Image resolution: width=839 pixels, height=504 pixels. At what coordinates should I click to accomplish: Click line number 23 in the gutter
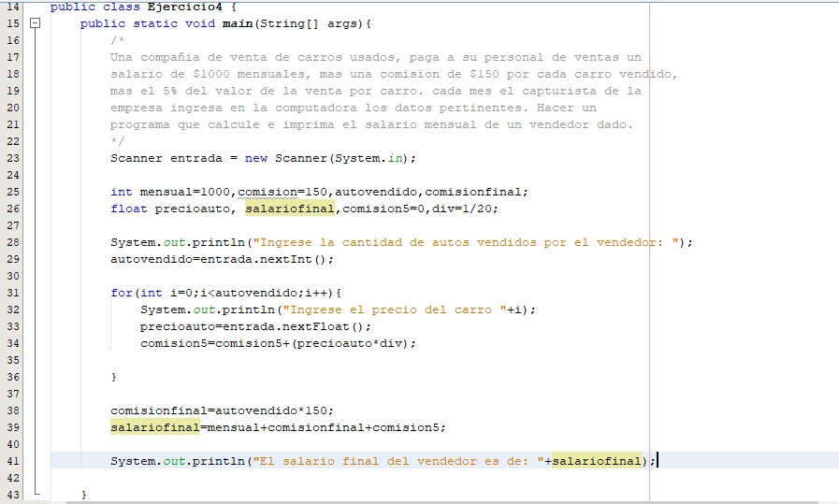tap(12, 158)
